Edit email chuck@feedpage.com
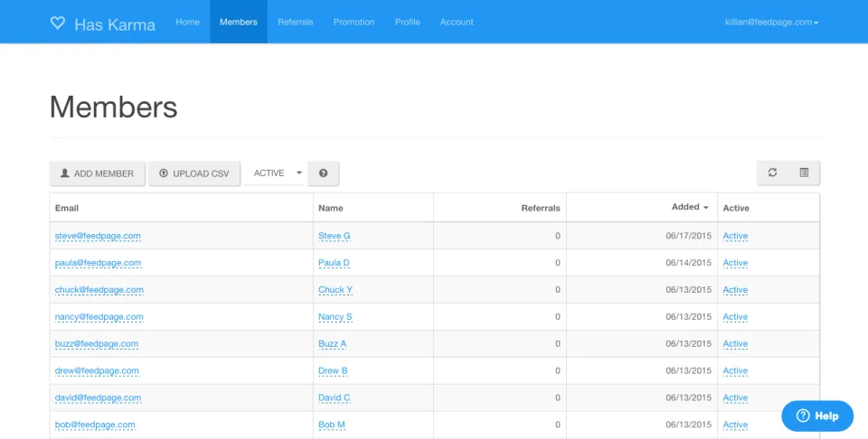Screen dimensions: 868x439 point(99,290)
